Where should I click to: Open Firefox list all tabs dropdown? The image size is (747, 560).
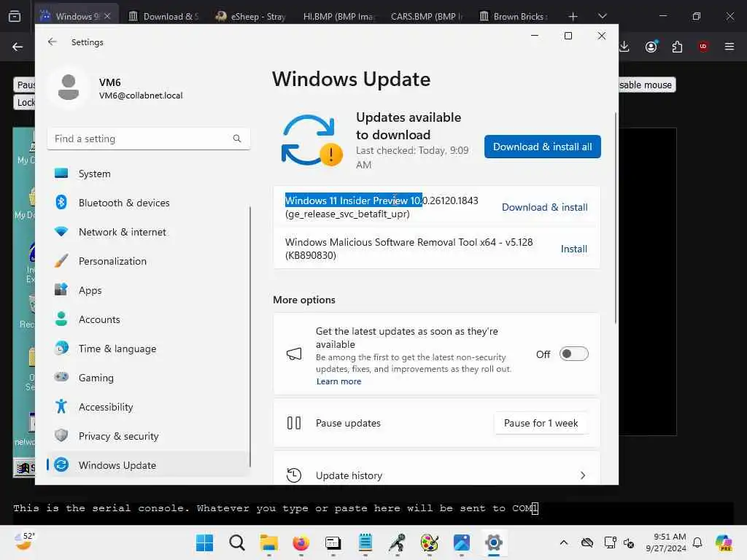click(x=602, y=16)
